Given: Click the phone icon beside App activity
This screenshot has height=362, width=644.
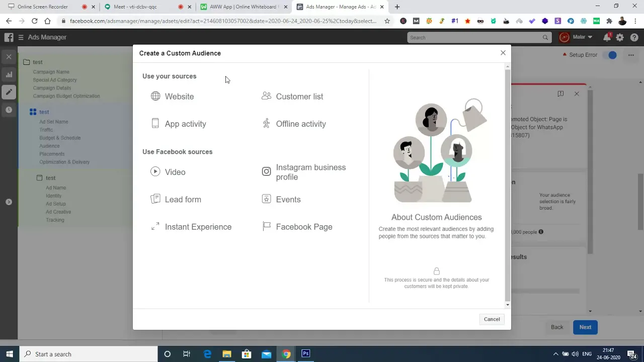Looking at the screenshot, I should (155, 123).
